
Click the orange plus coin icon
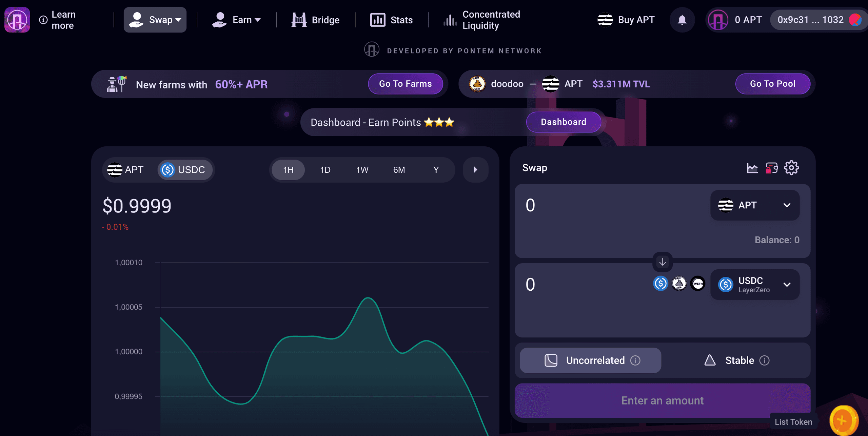(x=844, y=420)
